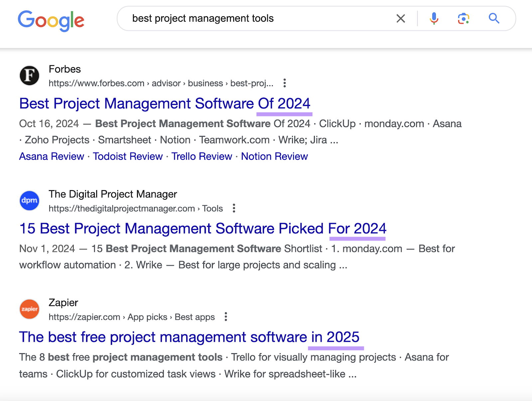
Task: Click the Trello Review sitelink
Action: [x=201, y=156]
